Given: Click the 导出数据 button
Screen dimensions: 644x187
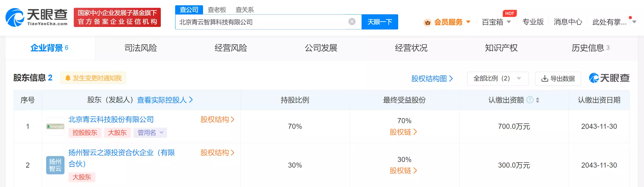Looking at the screenshot, I should [x=558, y=78].
